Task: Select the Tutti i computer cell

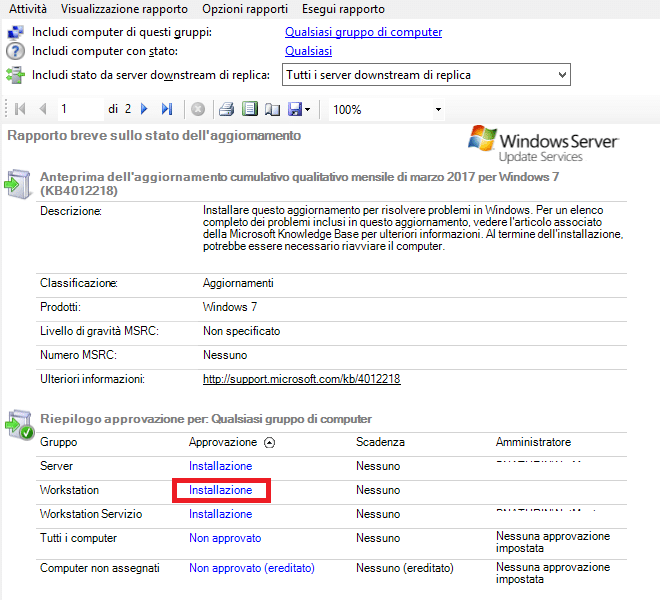Action: point(78,538)
